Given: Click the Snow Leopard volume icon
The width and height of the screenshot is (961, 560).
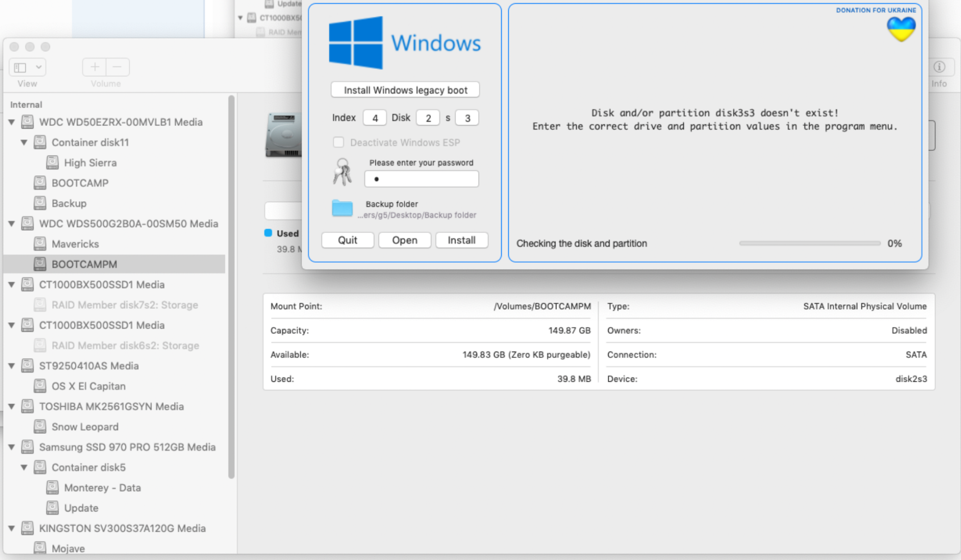Looking at the screenshot, I should click(x=40, y=426).
